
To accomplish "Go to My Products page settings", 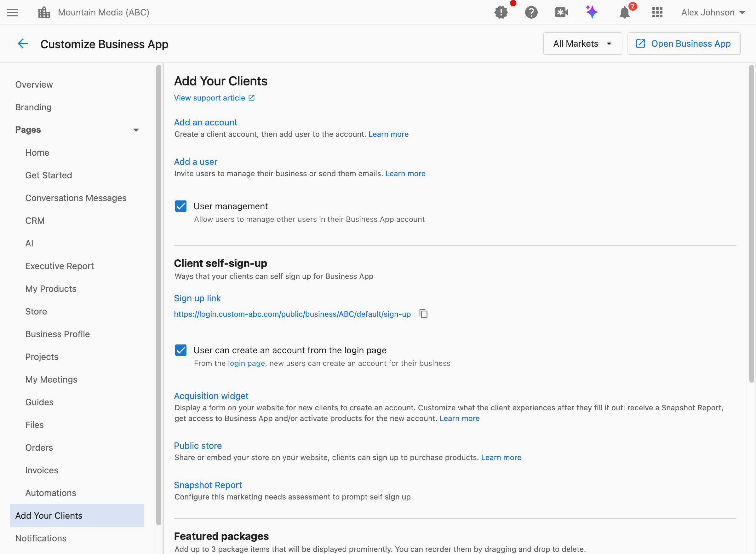I will click(51, 289).
